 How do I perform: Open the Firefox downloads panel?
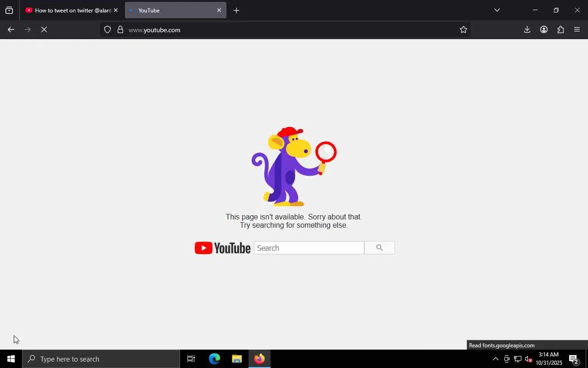(x=527, y=30)
